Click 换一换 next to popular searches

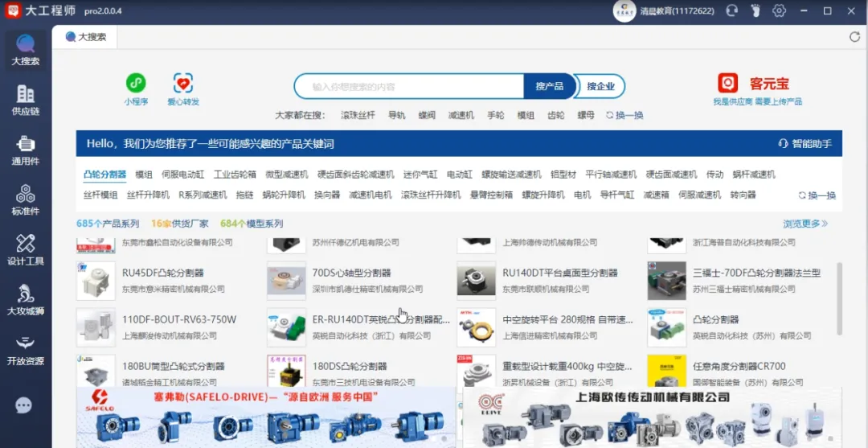pyautogui.click(x=625, y=115)
